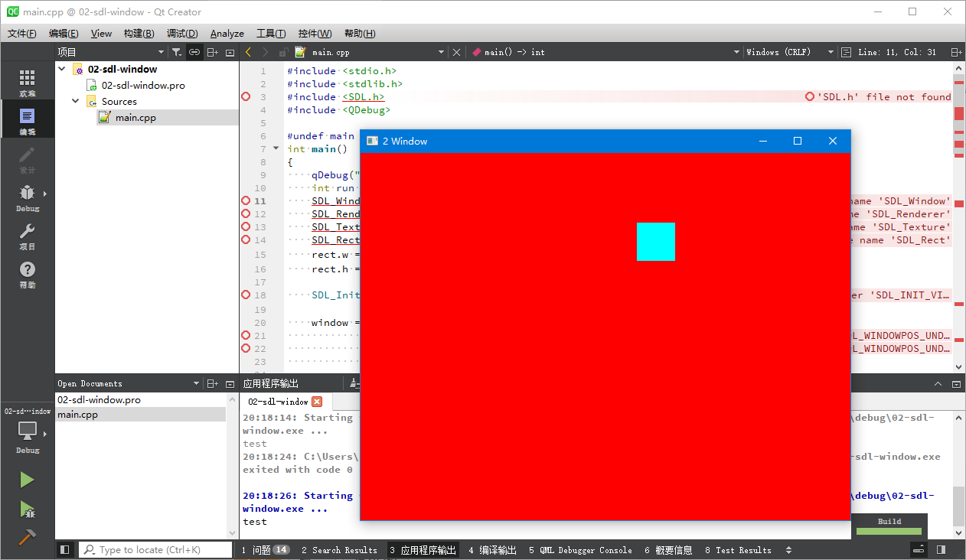Show the QML Debugger Console pane
This screenshot has width=966, height=560.
pos(580,550)
